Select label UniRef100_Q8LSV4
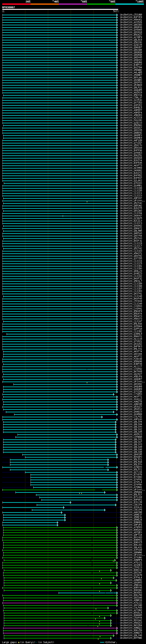Screen dimensions: 146x644 pyautogui.click(x=131, y=422)
